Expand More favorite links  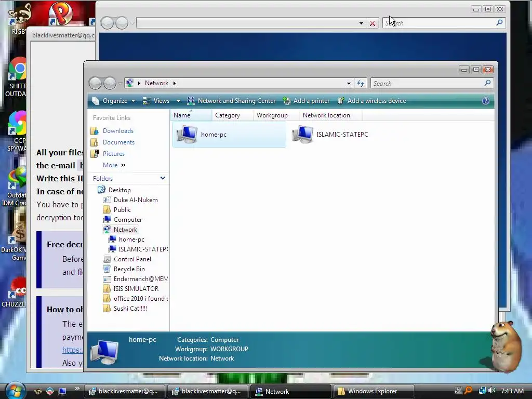[x=114, y=165]
